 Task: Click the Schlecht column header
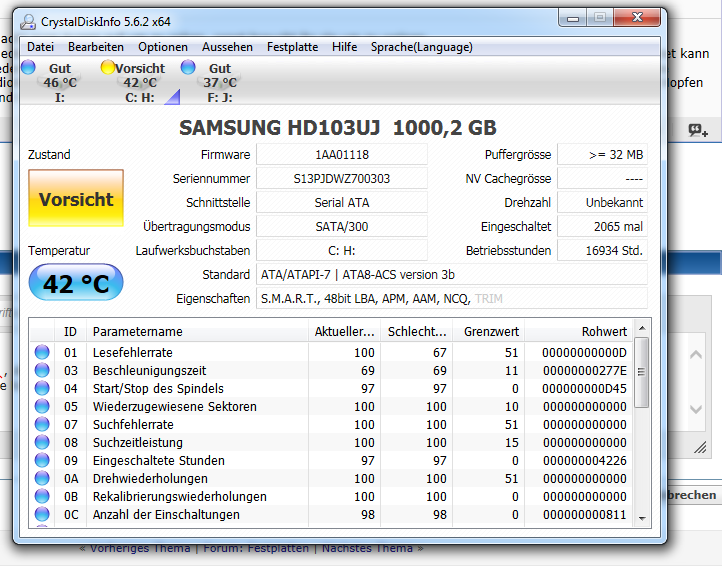tap(417, 331)
